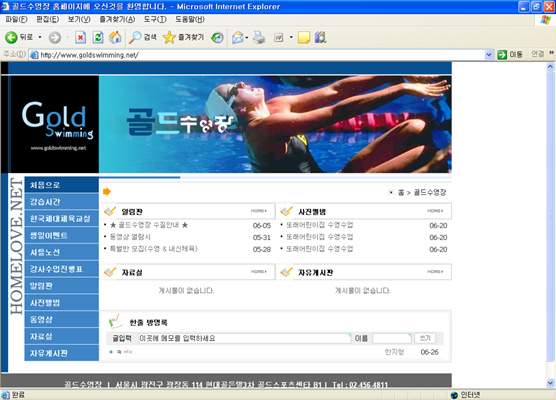
Task: Open Favorites star icon
Action: point(169,37)
